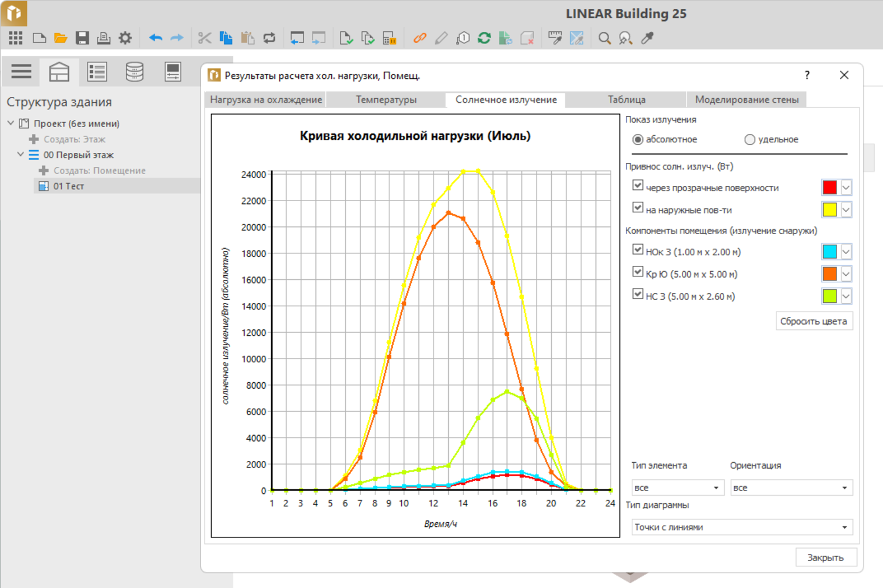Click the pencil edit icon
Screen dimensions: 883x588
tap(441, 38)
